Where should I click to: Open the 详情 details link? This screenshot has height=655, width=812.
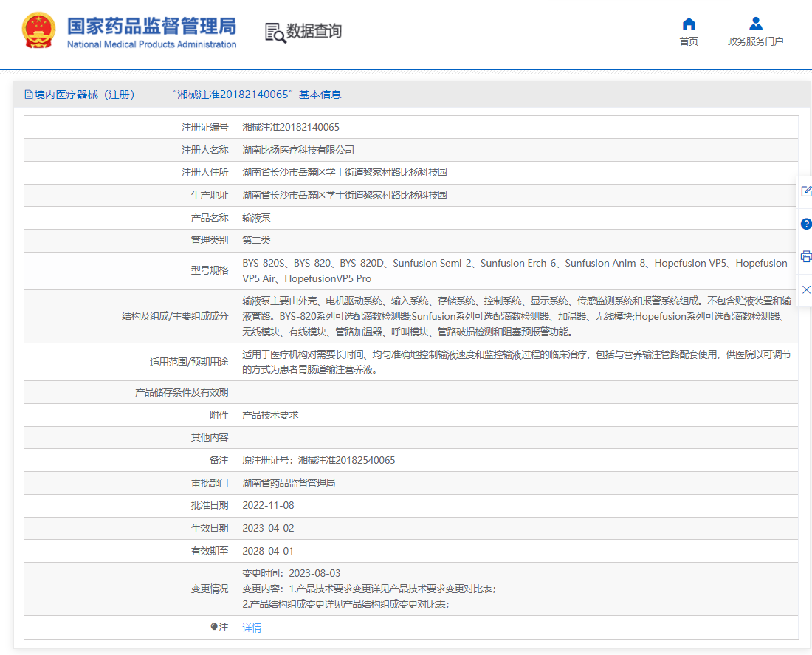[252, 628]
